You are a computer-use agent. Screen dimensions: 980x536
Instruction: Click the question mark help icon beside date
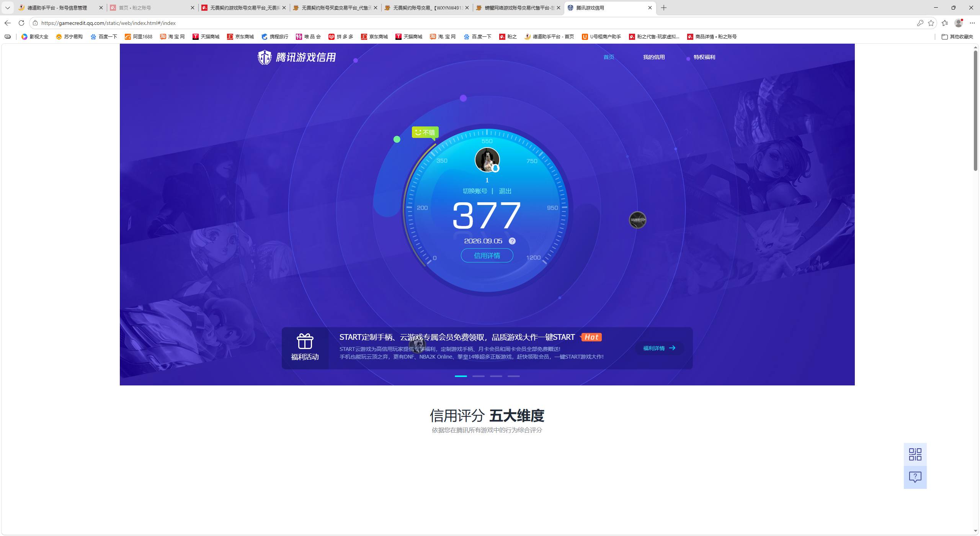[x=512, y=241]
